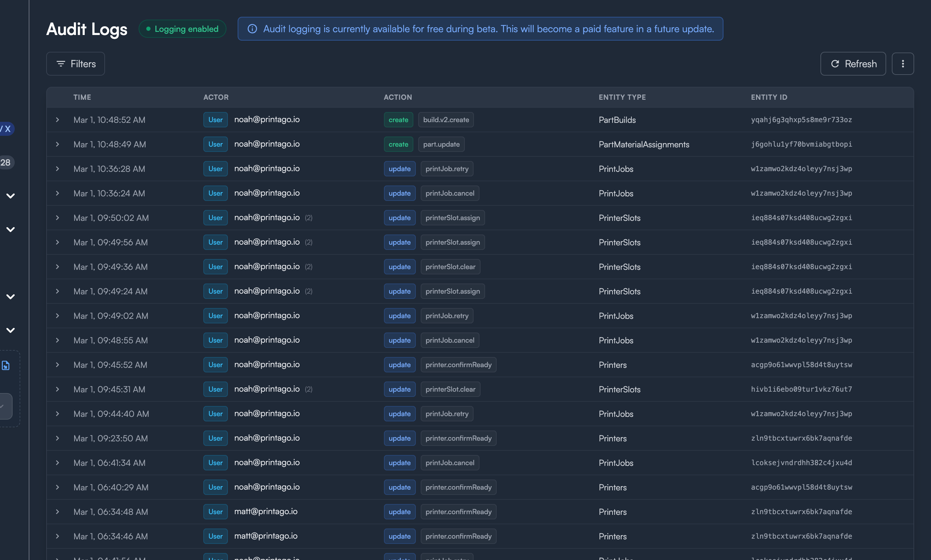Click the topmost chevron in the left sidebar

pyautogui.click(x=10, y=195)
